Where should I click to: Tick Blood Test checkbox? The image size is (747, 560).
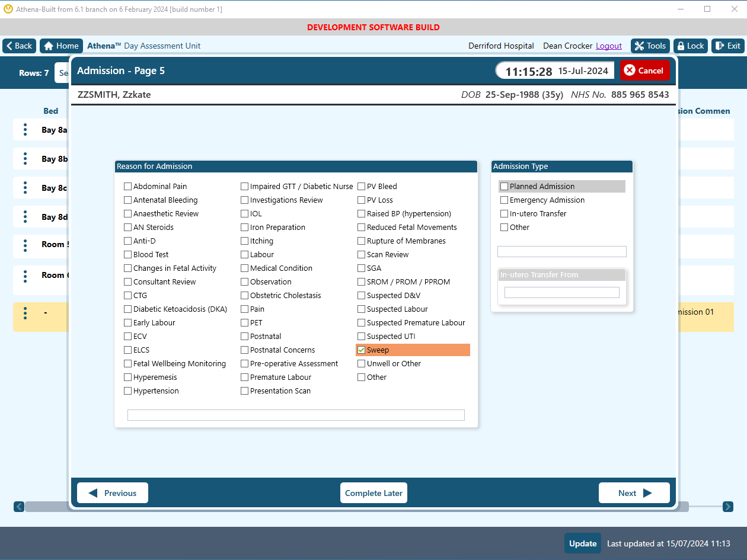127,254
